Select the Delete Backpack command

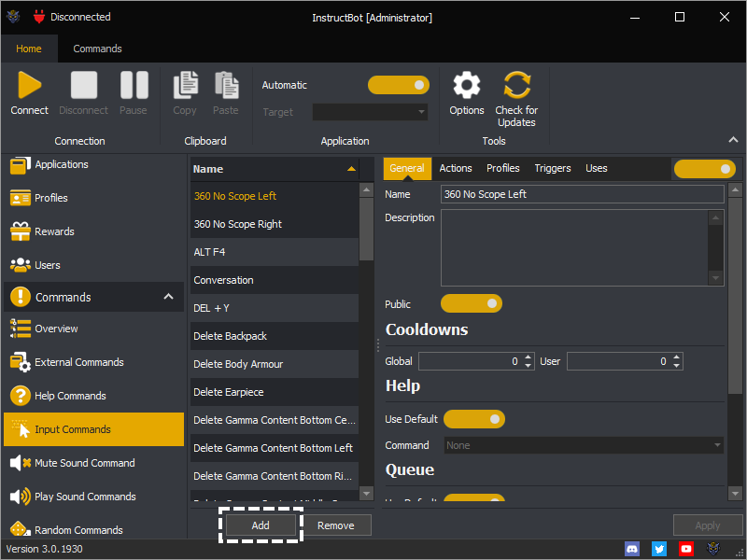click(275, 336)
